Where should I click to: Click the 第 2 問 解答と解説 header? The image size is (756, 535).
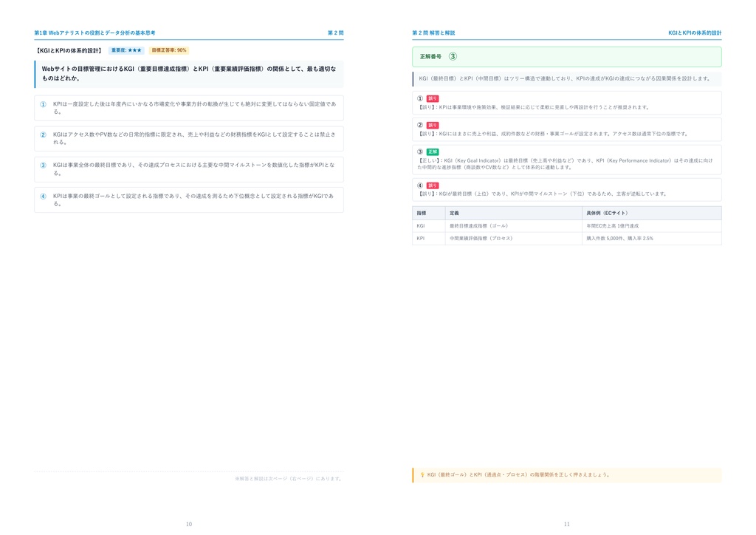point(433,33)
